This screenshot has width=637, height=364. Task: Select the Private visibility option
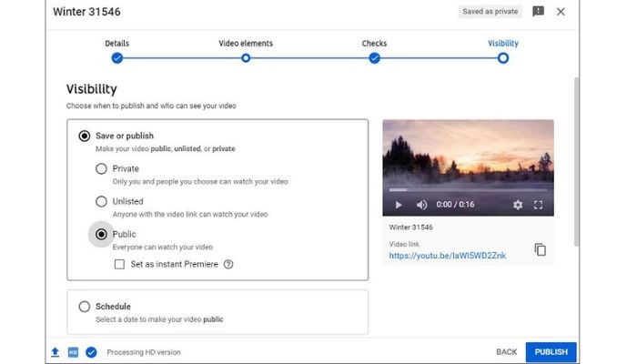101,169
